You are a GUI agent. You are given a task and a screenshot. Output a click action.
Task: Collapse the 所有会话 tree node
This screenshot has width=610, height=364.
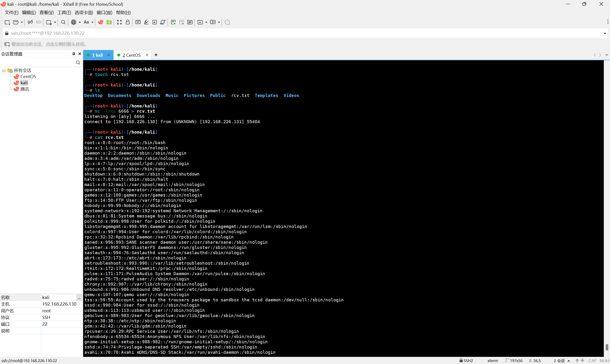pos(4,71)
